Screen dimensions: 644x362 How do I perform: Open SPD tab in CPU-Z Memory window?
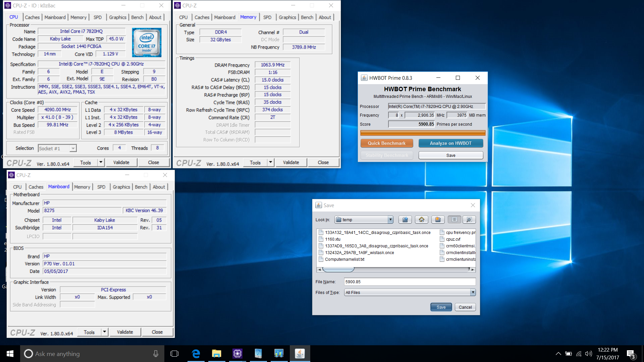click(x=267, y=17)
